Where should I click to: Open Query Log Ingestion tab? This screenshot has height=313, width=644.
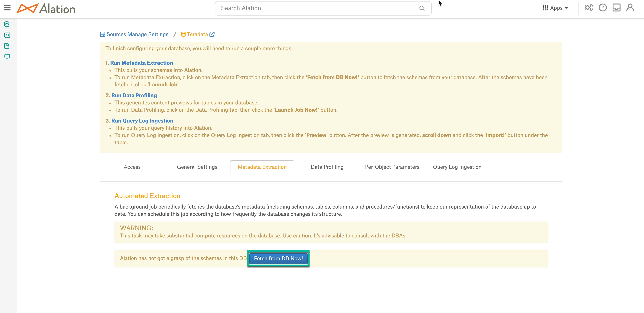(x=457, y=167)
